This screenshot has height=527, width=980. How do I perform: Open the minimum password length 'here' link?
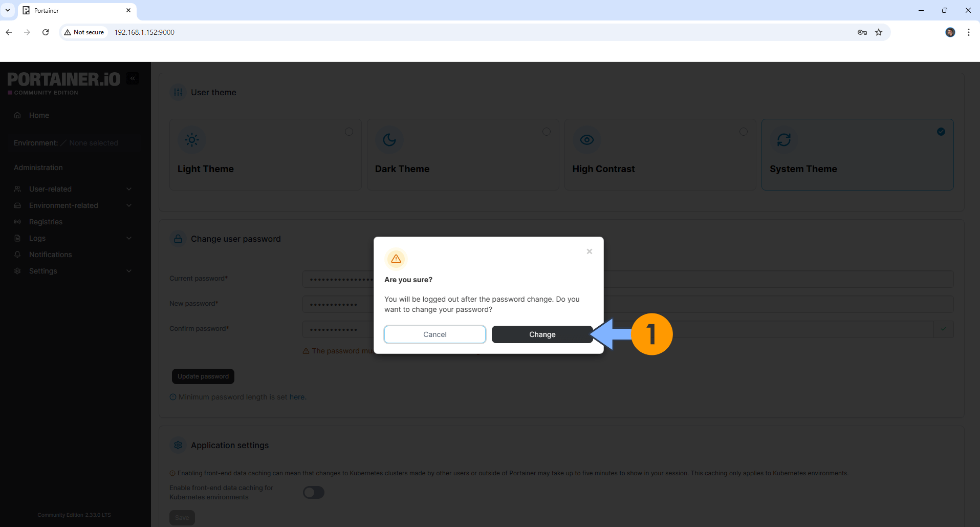297,396
